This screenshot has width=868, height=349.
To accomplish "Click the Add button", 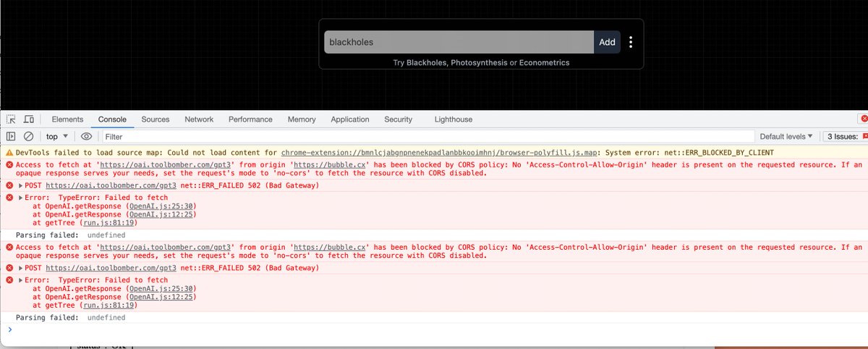I will click(607, 42).
